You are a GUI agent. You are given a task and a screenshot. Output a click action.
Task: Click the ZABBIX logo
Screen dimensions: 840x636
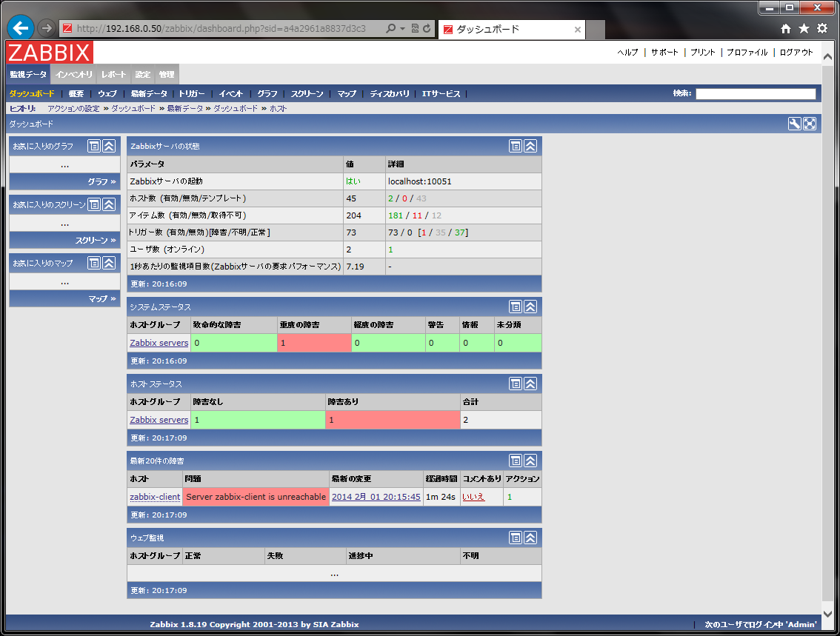(x=50, y=53)
